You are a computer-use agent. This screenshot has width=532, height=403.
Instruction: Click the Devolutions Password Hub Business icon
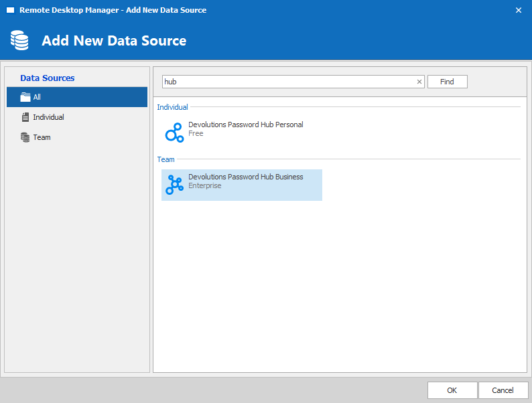[174, 185]
